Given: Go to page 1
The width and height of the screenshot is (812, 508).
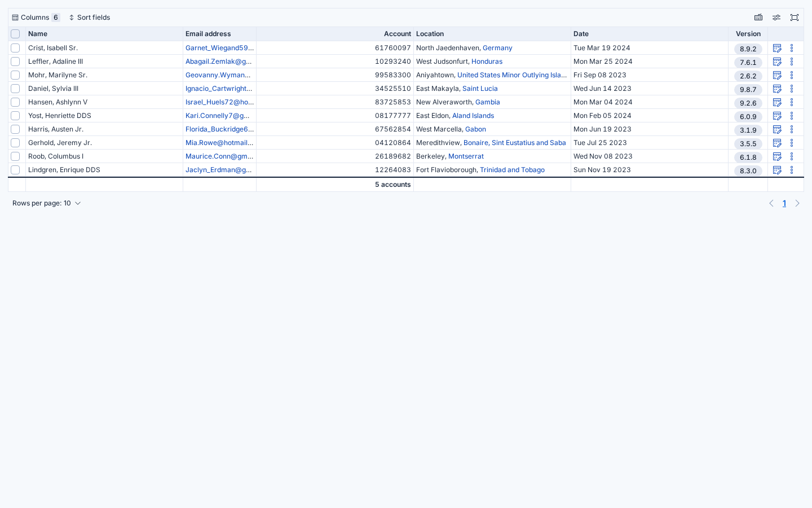Looking at the screenshot, I should coord(784,203).
